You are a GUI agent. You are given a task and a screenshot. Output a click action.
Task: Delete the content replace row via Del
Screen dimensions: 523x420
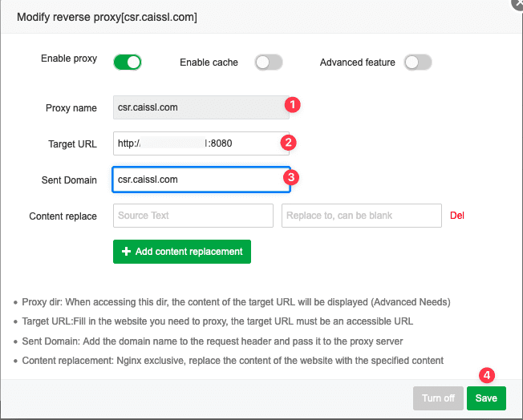point(457,216)
